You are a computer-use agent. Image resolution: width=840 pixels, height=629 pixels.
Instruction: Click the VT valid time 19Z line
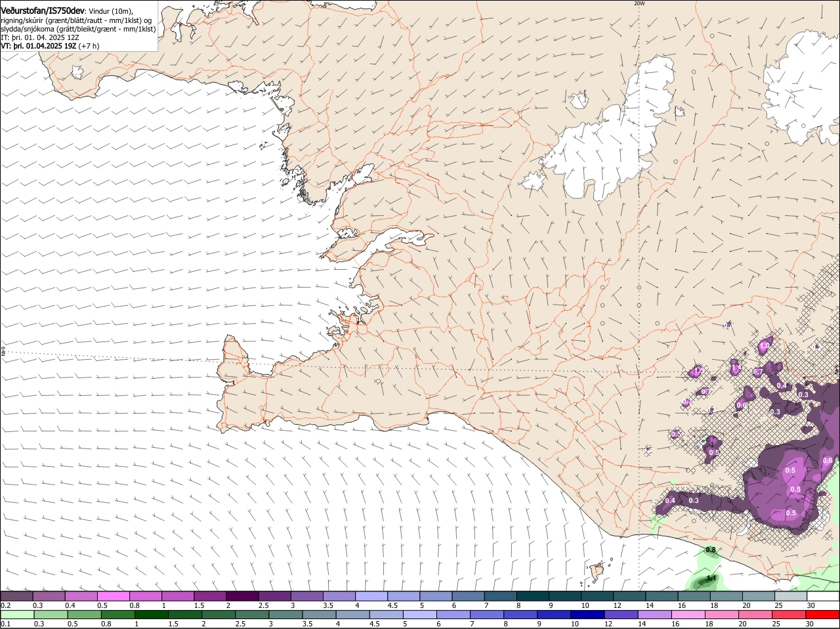(x=50, y=46)
